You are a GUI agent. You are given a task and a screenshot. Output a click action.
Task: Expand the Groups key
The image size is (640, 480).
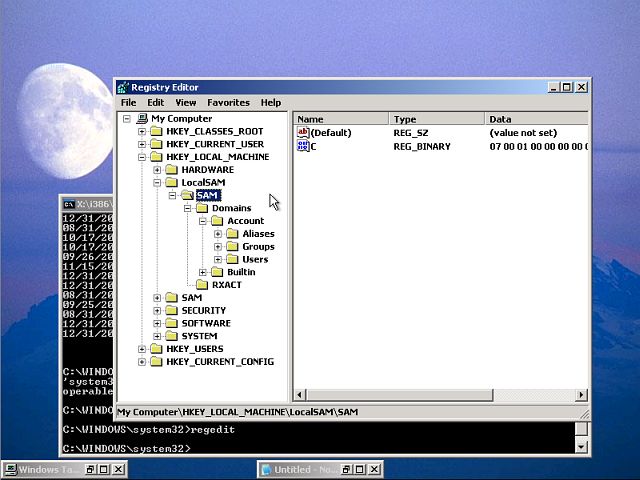coord(218,247)
